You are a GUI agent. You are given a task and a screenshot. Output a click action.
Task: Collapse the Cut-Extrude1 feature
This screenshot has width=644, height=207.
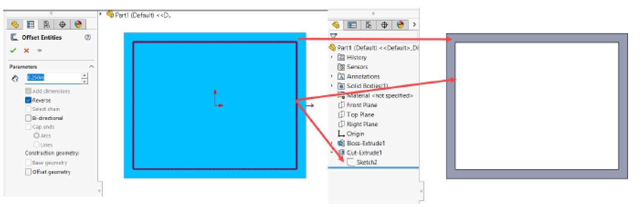click(x=332, y=153)
